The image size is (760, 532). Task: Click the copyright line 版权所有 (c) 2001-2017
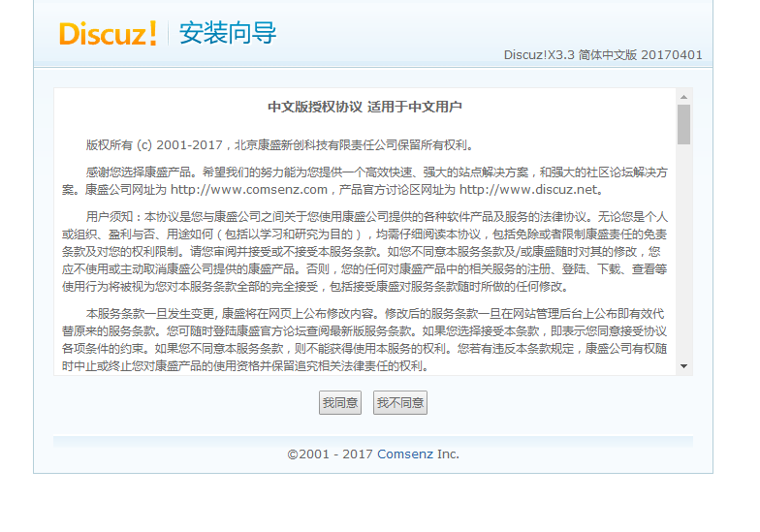pyautogui.click(x=154, y=145)
